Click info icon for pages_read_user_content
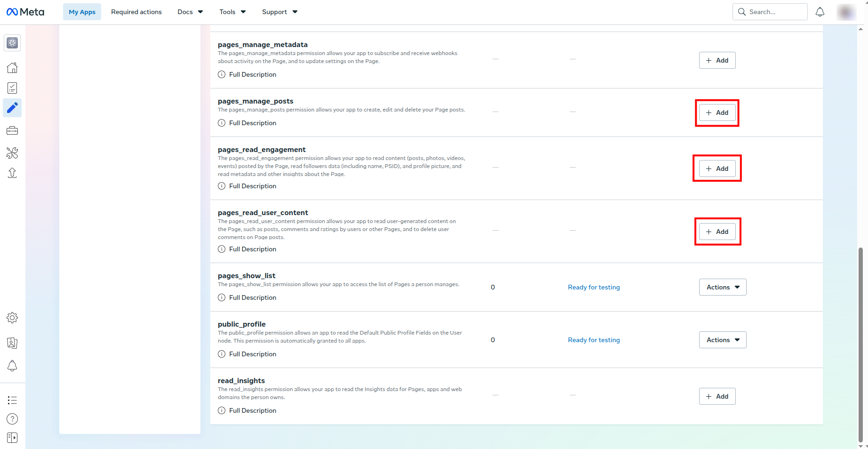Image resolution: width=868 pixels, height=449 pixels. click(222, 249)
